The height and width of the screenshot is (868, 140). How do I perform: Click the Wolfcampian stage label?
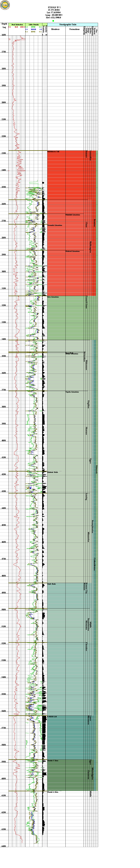(x=91, y=247)
